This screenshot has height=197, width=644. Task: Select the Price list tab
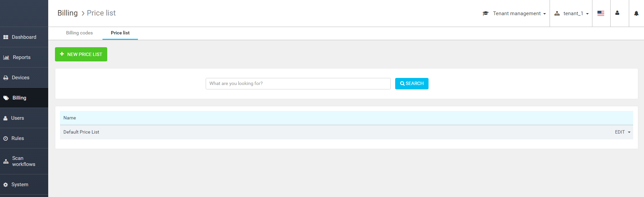[120, 33]
